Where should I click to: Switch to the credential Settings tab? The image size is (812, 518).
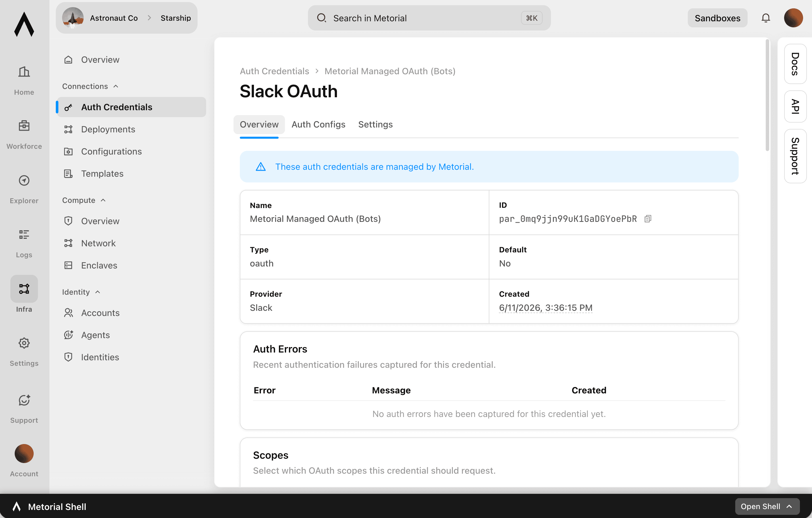[x=375, y=125]
